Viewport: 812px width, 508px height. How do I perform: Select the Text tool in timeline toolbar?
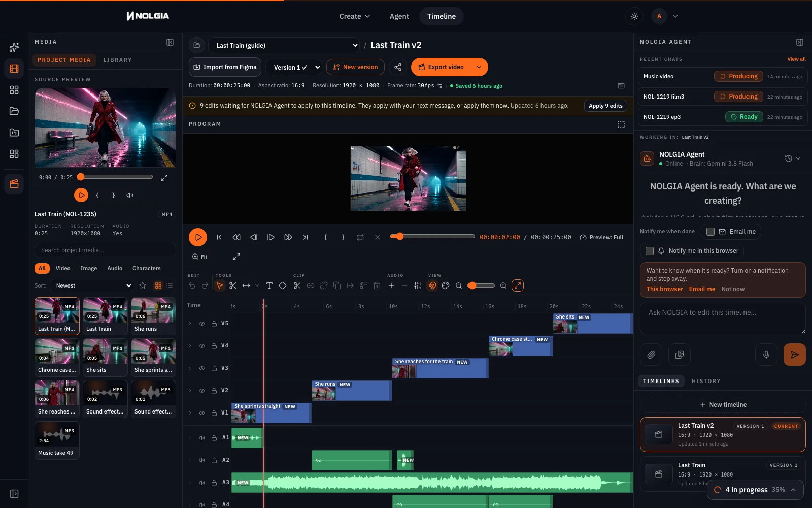tap(269, 285)
